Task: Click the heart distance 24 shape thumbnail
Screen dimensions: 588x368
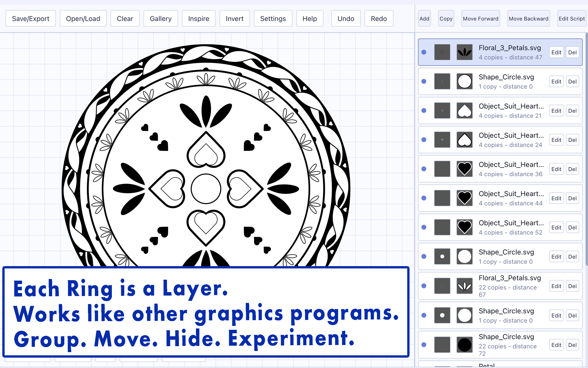Action: click(464, 140)
